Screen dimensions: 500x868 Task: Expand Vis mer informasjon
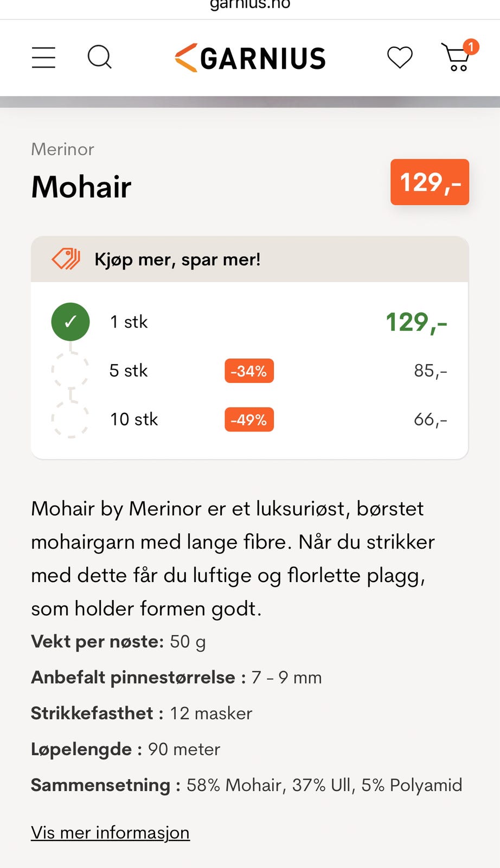click(x=110, y=832)
